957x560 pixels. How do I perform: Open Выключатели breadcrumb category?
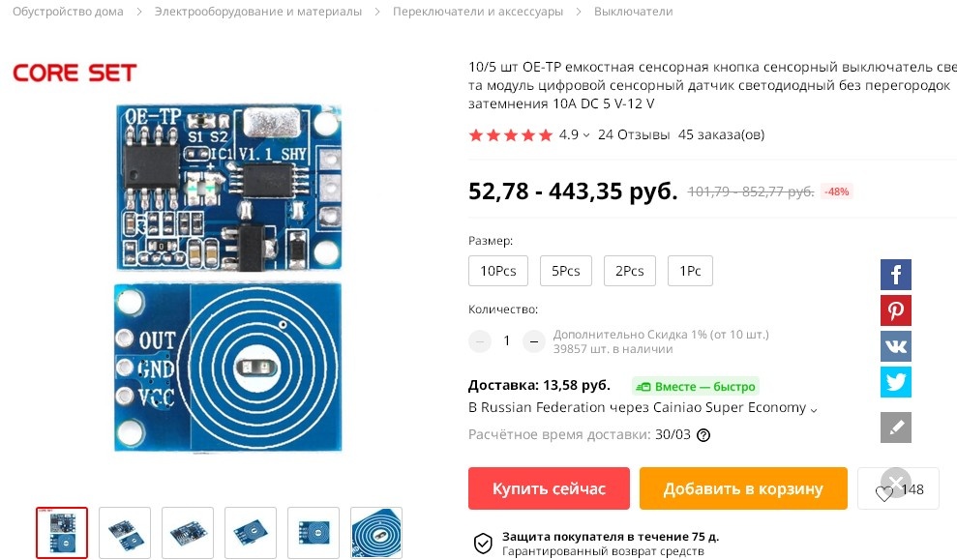pyautogui.click(x=633, y=12)
